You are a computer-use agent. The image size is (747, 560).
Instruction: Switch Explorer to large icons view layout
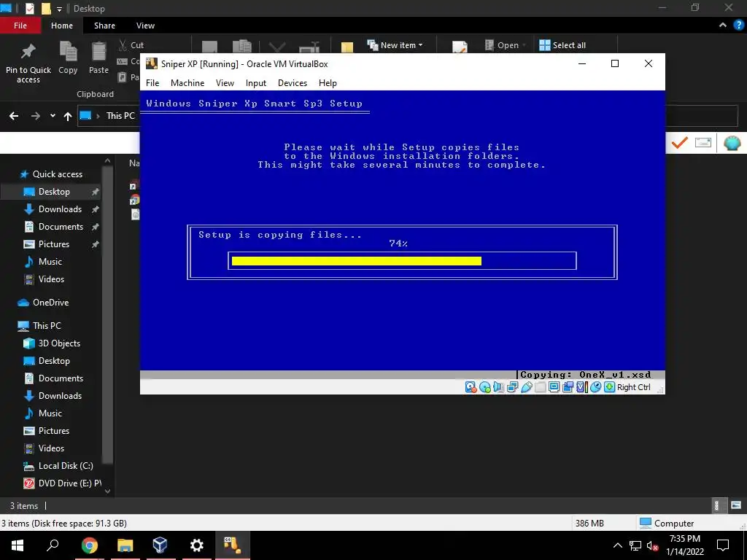tap(736, 506)
